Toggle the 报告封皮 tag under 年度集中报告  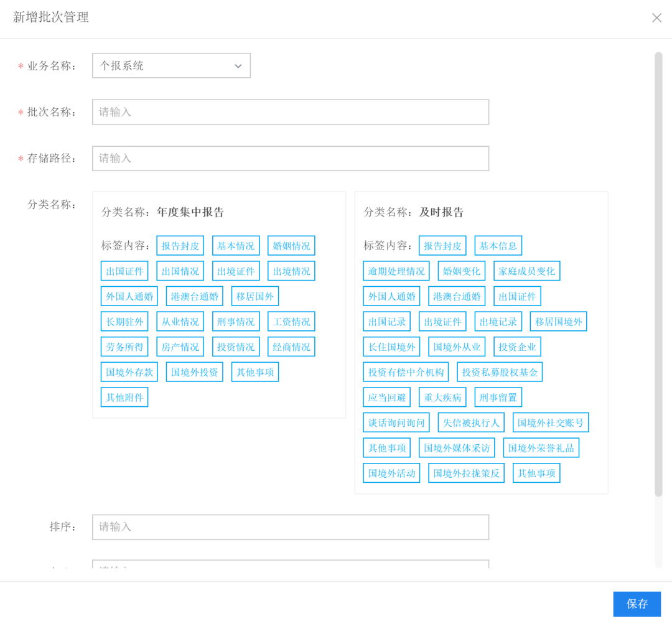click(x=180, y=245)
